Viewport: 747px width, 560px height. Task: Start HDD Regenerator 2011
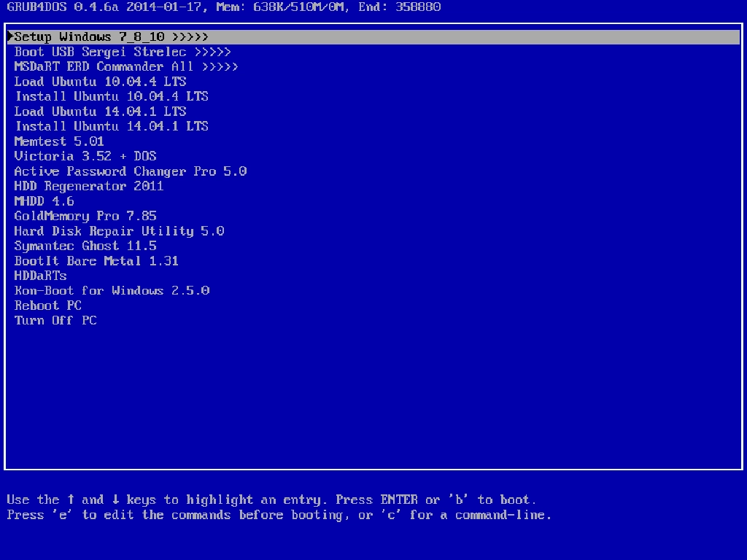pos(88,186)
